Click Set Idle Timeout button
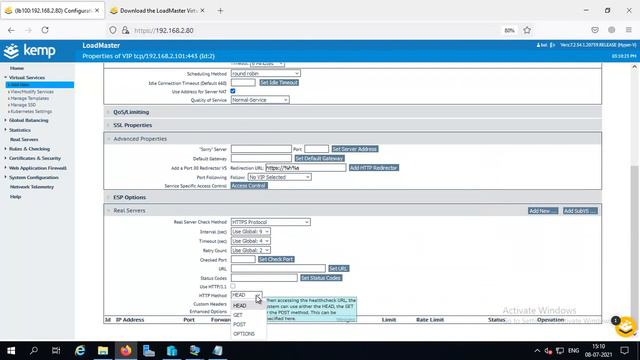The width and height of the screenshot is (640, 360). point(279,83)
